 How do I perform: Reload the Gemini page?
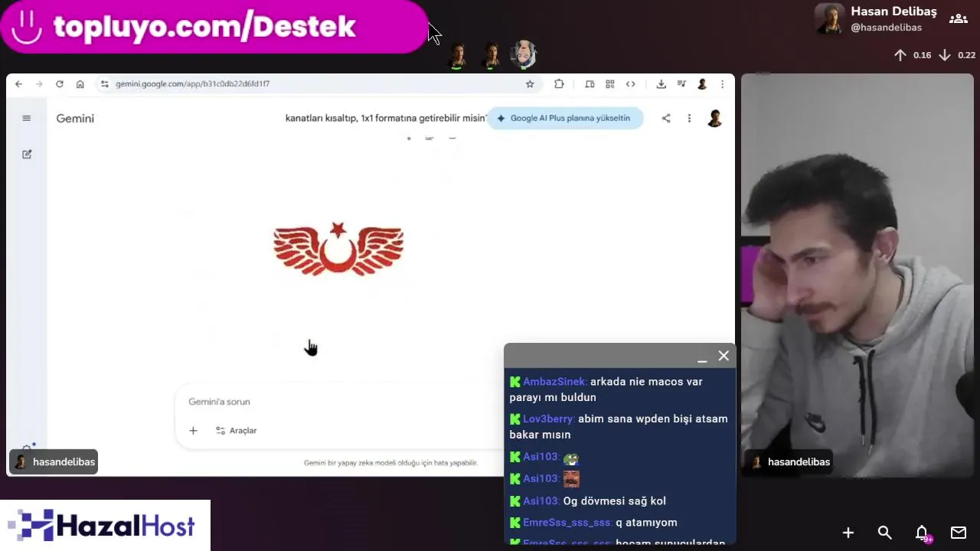coord(59,84)
